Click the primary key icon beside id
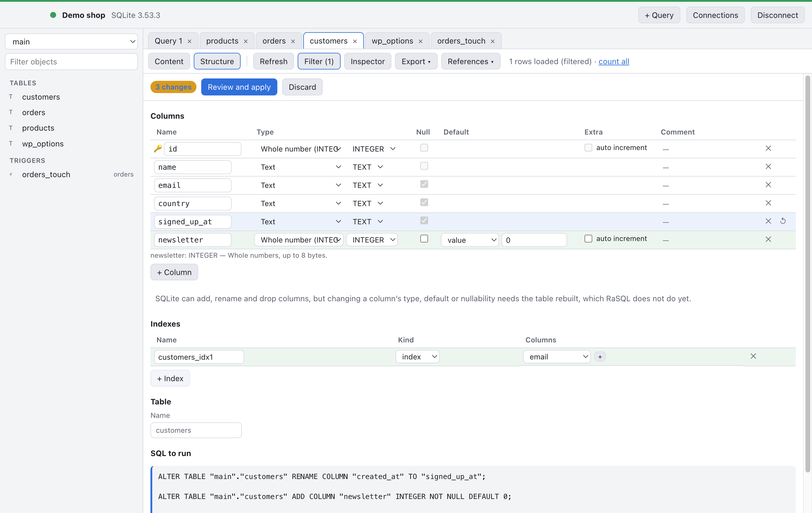The width and height of the screenshot is (812, 513). (x=158, y=149)
